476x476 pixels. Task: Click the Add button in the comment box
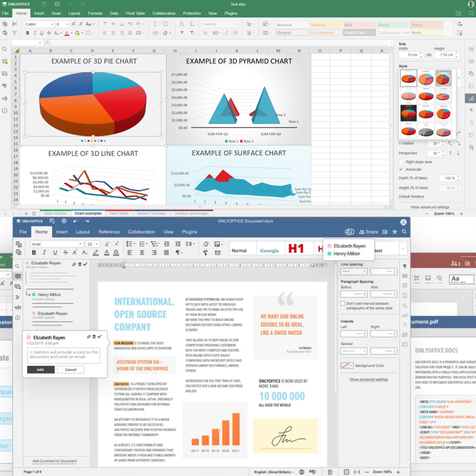tap(40, 370)
